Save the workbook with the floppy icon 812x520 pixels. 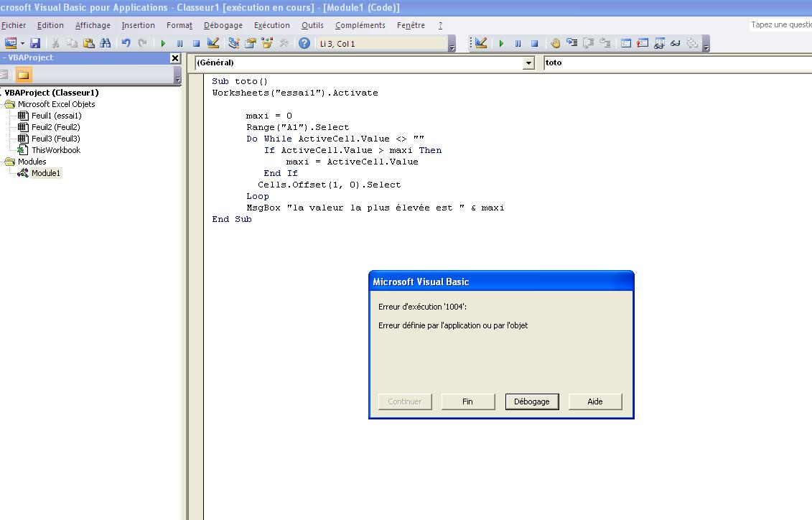click(x=35, y=44)
